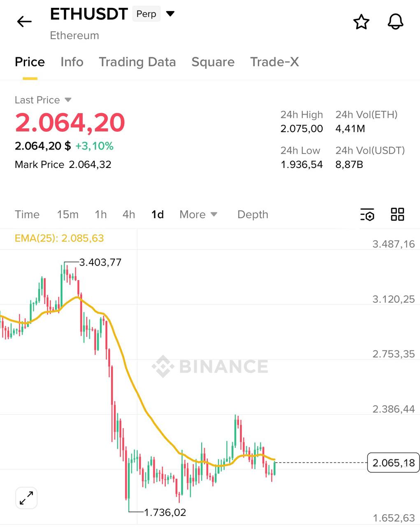Viewport: 420px width, 527px height.
Task: Open the Trade-X tab
Action: tap(274, 62)
